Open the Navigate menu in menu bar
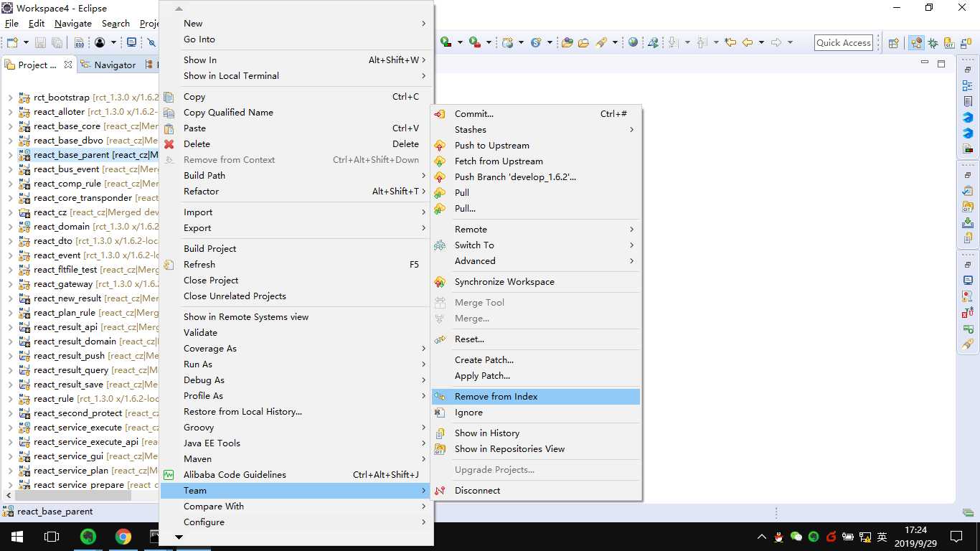Viewport: 980px width, 551px height. [73, 24]
